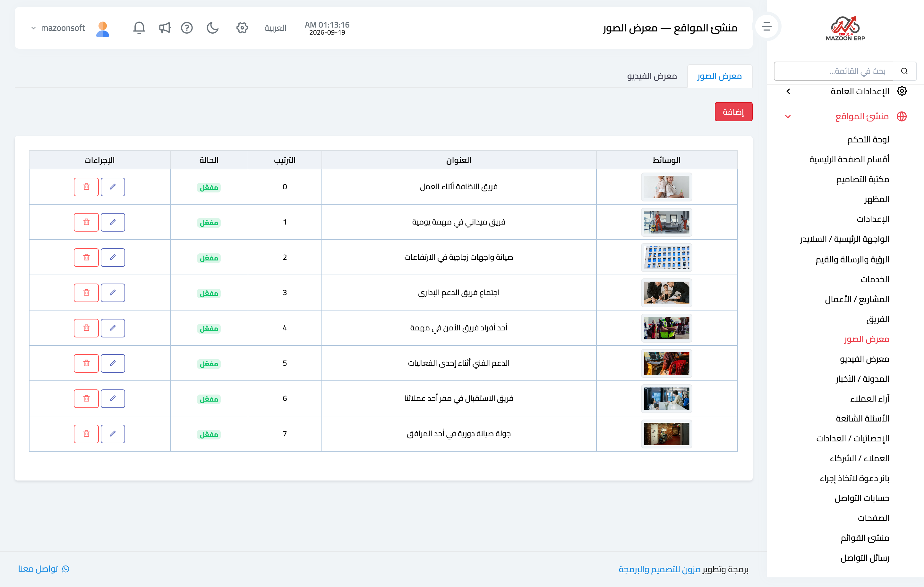
Task: Delete row صيانة واجهات زجاجية في الارتفاعات
Action: (86, 258)
